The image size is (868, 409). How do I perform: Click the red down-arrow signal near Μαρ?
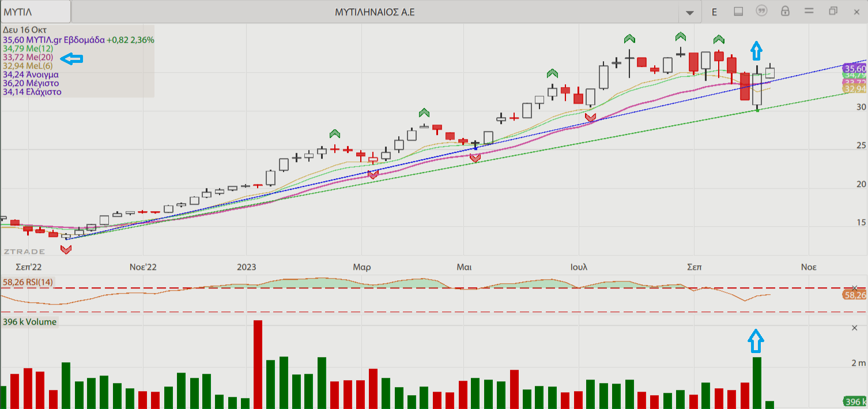tap(373, 174)
